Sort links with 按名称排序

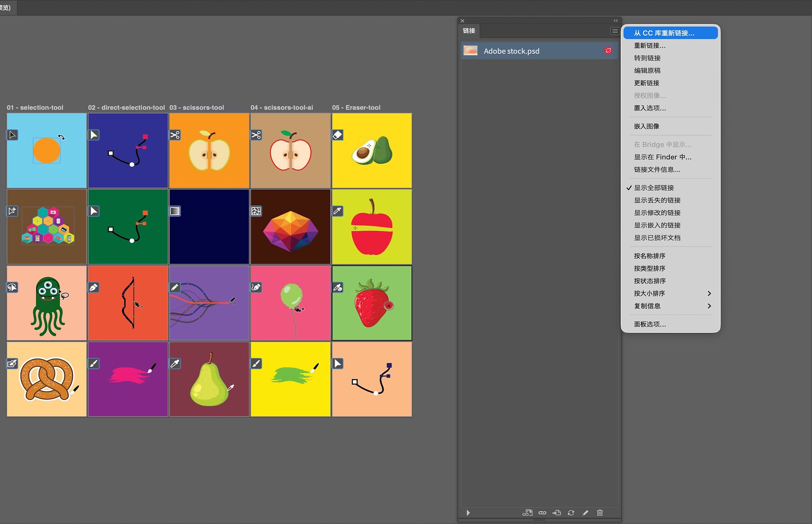(x=670, y=256)
